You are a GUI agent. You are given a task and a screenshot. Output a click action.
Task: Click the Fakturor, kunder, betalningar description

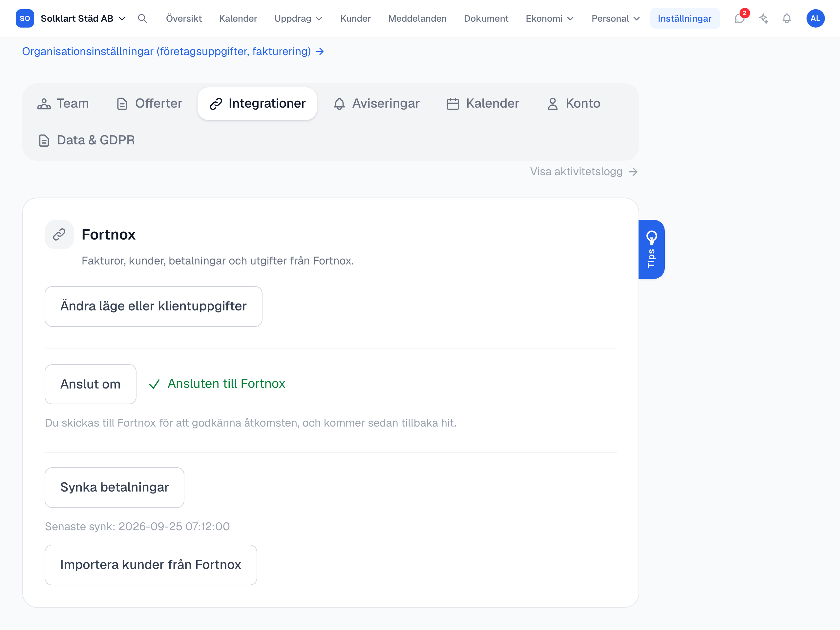(218, 261)
